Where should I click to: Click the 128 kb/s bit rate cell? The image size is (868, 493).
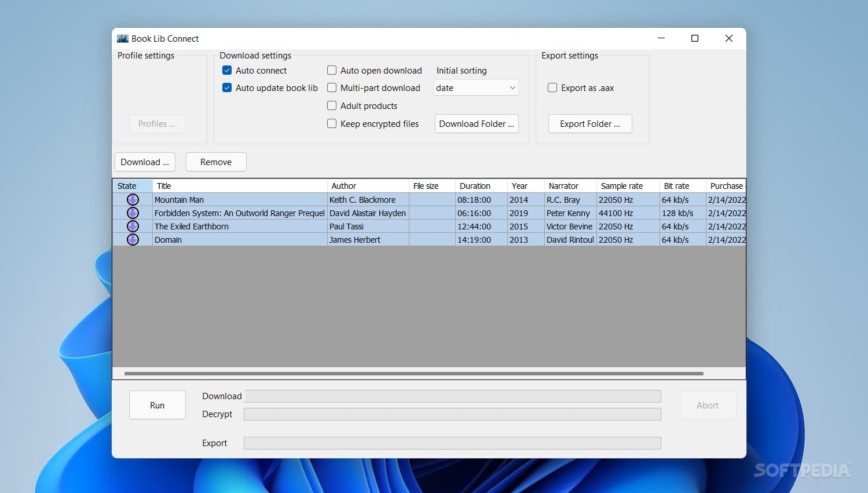pos(683,213)
